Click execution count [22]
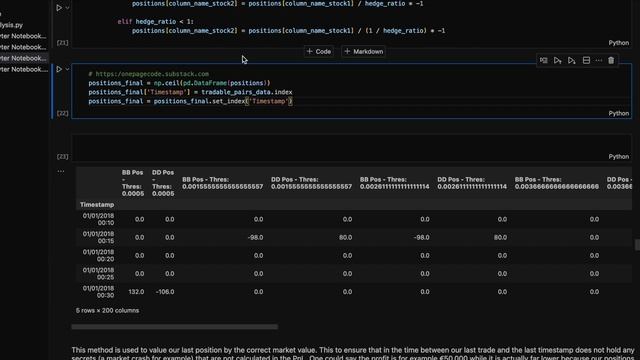 point(62,113)
